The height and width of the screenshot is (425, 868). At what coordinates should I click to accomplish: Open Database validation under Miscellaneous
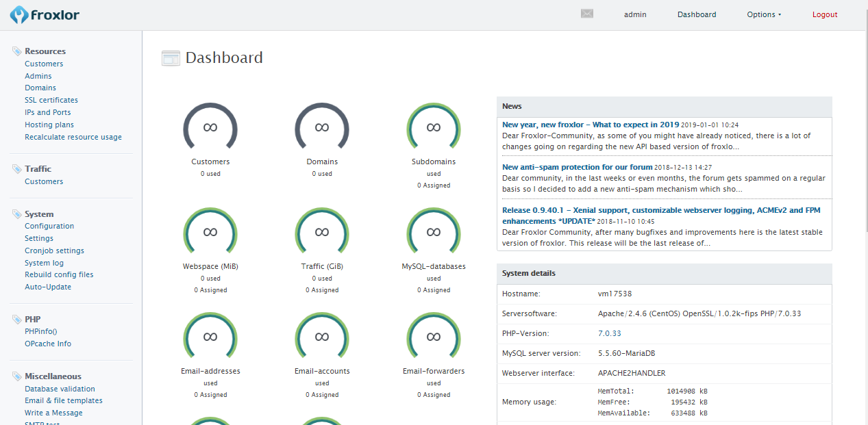coord(60,388)
